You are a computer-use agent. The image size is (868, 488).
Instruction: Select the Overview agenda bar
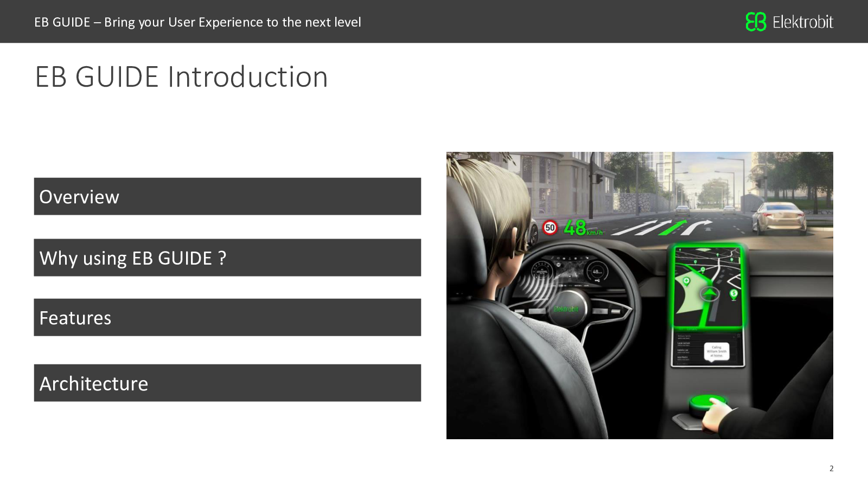(227, 196)
